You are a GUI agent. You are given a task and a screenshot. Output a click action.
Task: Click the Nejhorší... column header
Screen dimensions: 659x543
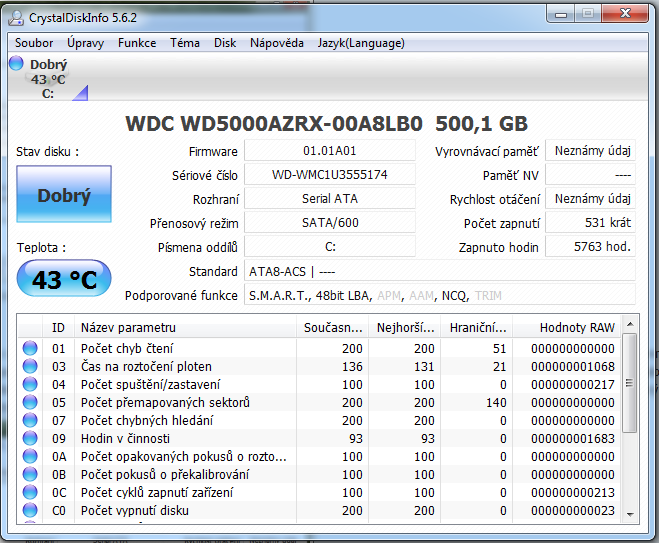(x=404, y=327)
